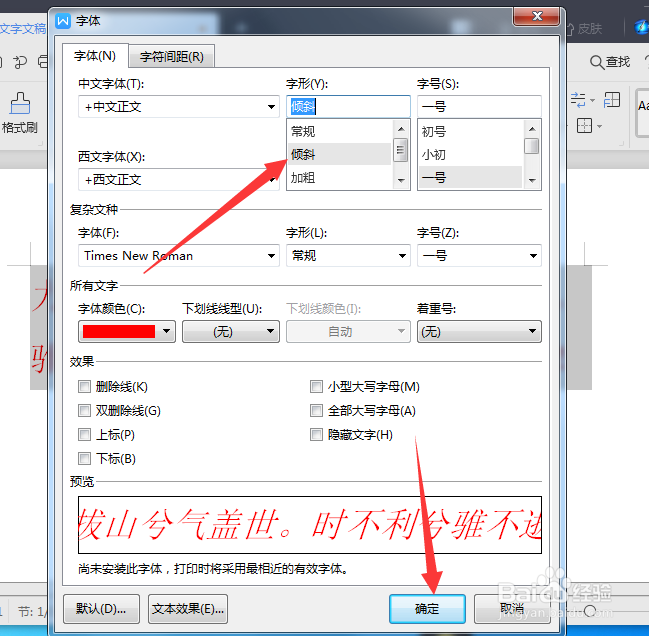This screenshot has height=636, width=649.
Task: Click the 确定 OK button
Action: coord(427,609)
